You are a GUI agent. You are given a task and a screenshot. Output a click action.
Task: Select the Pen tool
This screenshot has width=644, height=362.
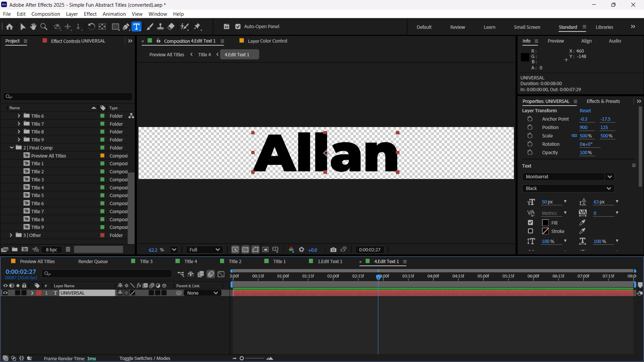tap(126, 27)
